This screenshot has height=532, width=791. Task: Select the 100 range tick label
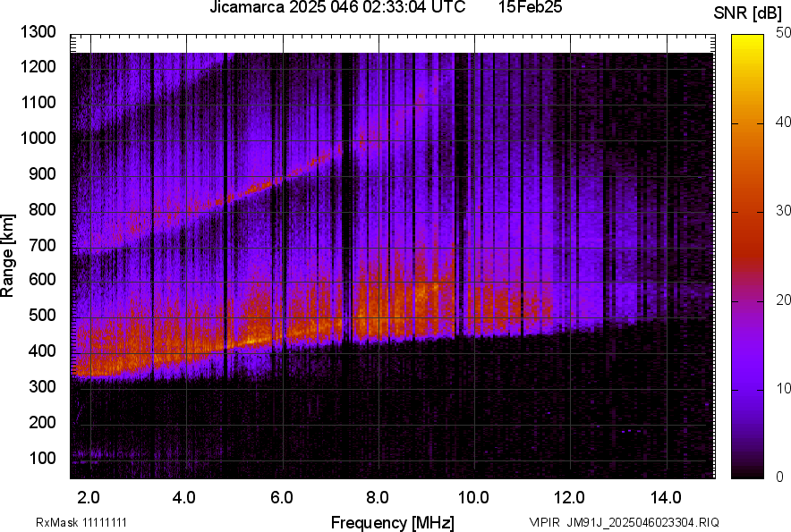pyautogui.click(x=42, y=458)
